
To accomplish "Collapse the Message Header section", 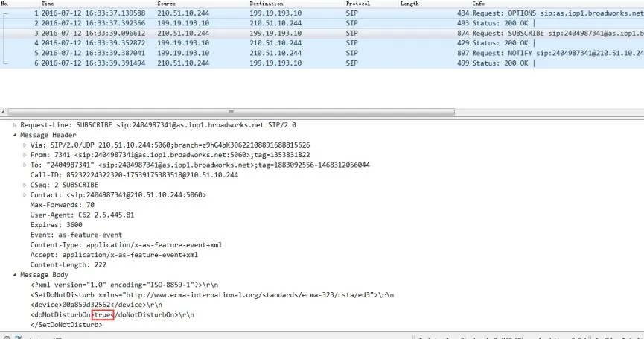I will click(x=15, y=135).
